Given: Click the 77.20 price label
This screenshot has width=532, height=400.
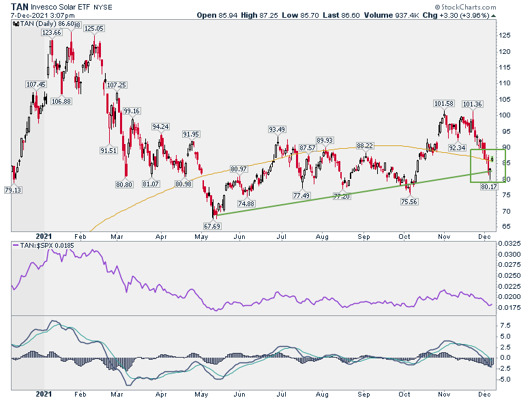Looking at the screenshot, I should [x=342, y=197].
